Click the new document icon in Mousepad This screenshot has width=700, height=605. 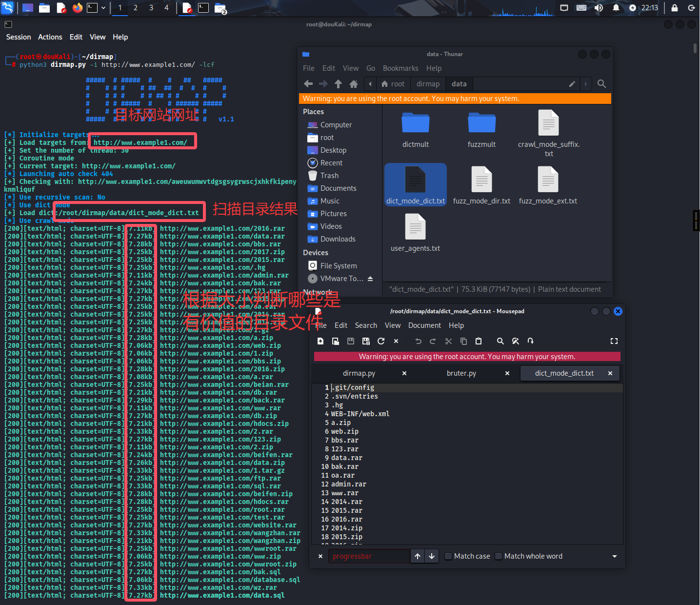[320, 341]
